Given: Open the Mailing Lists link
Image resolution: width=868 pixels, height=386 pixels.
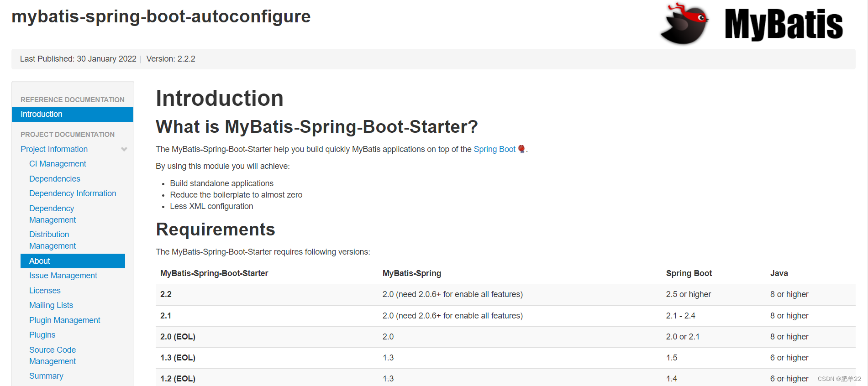Looking at the screenshot, I should 51,305.
